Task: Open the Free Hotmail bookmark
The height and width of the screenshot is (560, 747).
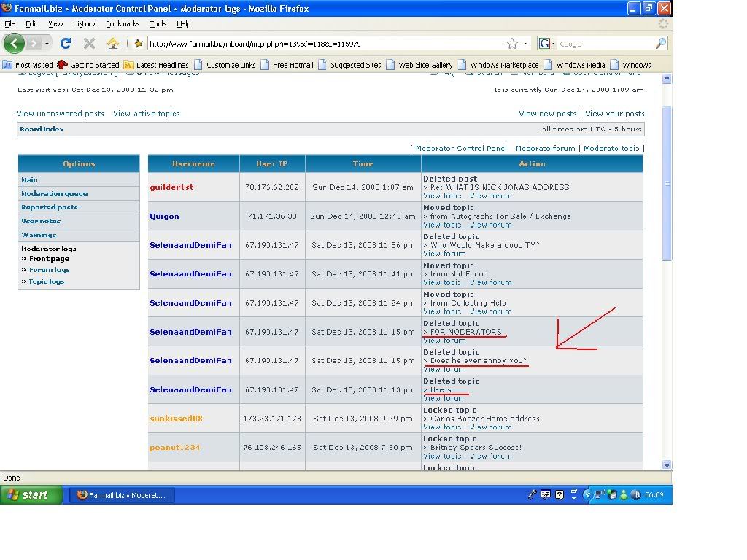Action: tap(287, 65)
